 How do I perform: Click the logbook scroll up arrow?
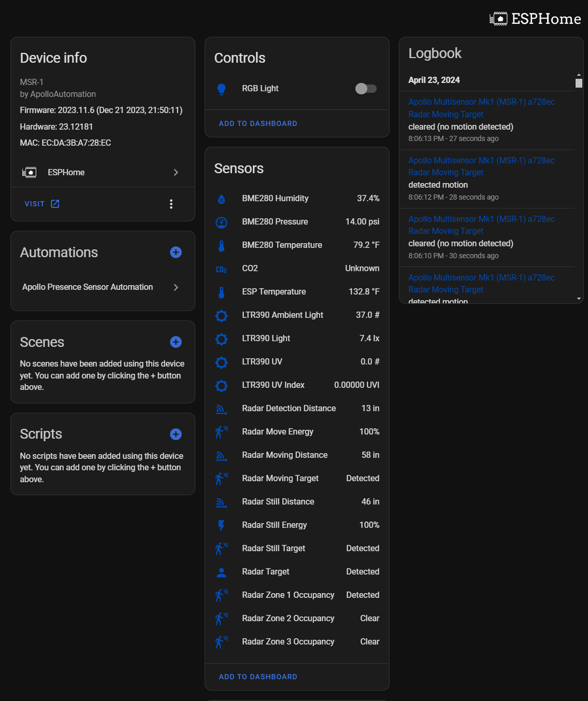pyautogui.click(x=579, y=75)
